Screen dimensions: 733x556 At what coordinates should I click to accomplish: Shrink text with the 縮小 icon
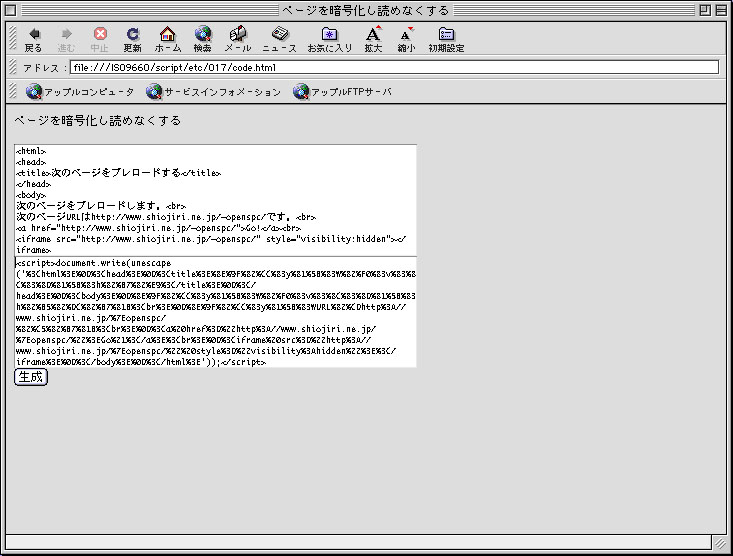point(406,39)
